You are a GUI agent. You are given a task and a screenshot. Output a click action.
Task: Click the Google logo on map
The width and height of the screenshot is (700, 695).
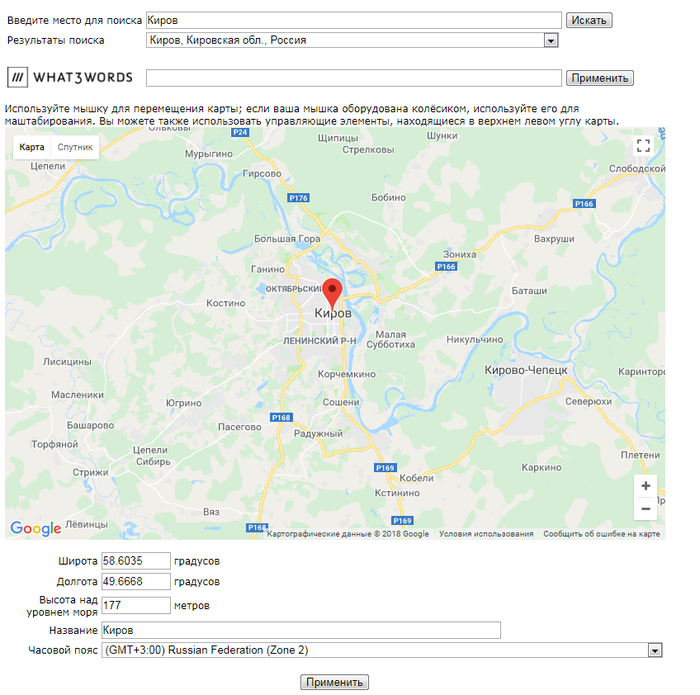35,528
